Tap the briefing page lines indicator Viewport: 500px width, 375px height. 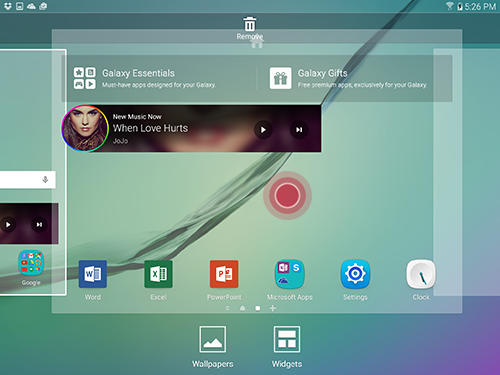(x=227, y=308)
